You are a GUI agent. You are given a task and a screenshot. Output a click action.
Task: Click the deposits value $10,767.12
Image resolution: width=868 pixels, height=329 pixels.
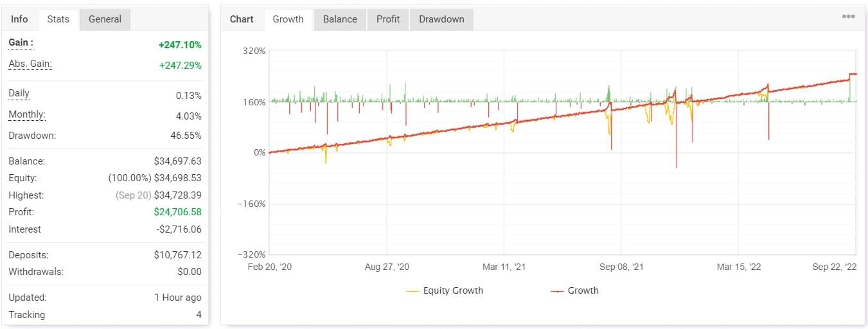(178, 255)
